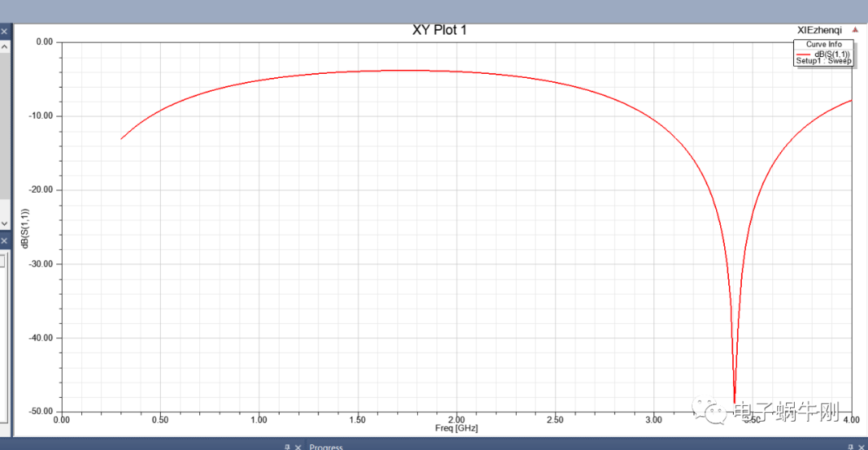Close the upper left docked panel
868x450 pixels.
[x=3, y=31]
